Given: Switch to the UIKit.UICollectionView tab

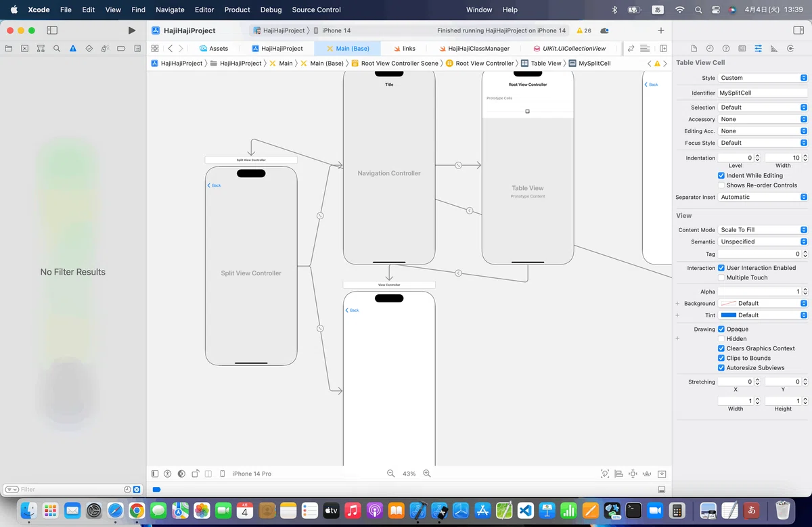Looking at the screenshot, I should (569, 49).
